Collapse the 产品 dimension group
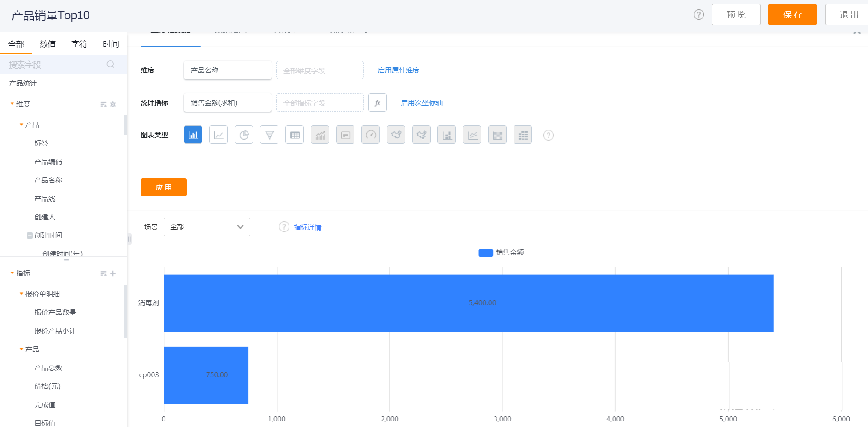This screenshot has width=868, height=427. pyautogui.click(x=21, y=125)
